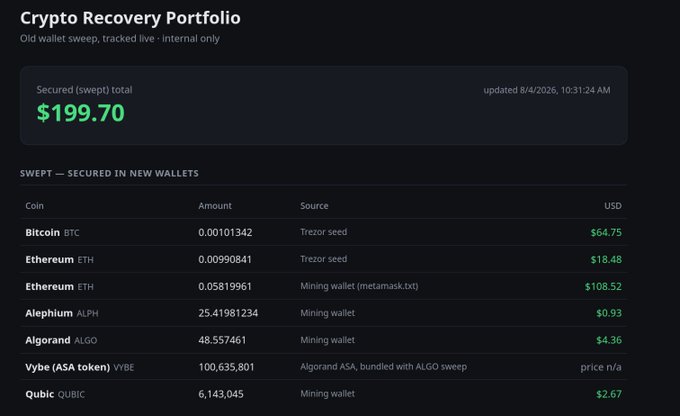
Task: Select Ethereum amount 0.05819961
Action: point(225,286)
